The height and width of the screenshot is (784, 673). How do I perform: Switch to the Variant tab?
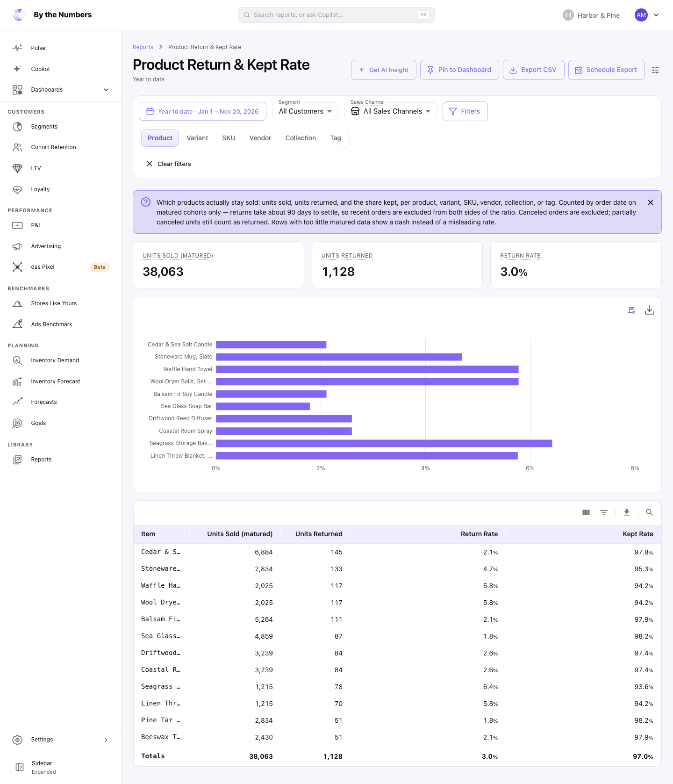coord(197,138)
